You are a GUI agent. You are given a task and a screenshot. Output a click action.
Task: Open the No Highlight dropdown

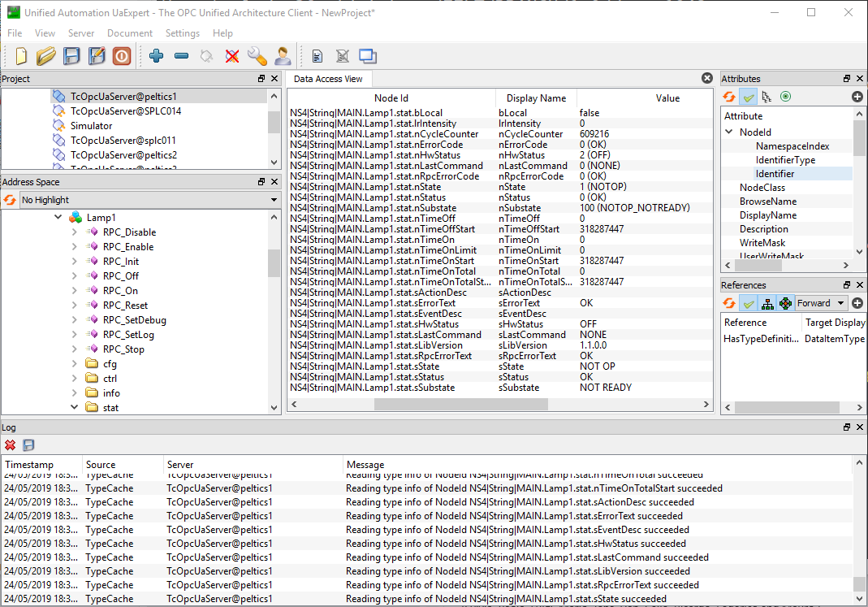coord(149,200)
